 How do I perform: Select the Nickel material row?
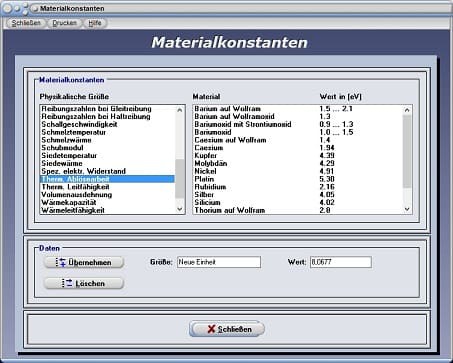tap(298, 171)
